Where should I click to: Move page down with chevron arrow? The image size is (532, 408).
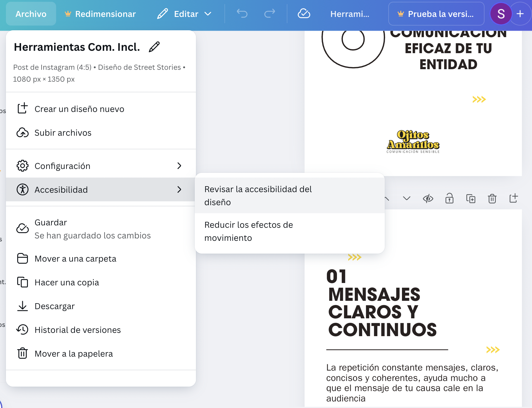point(406,198)
